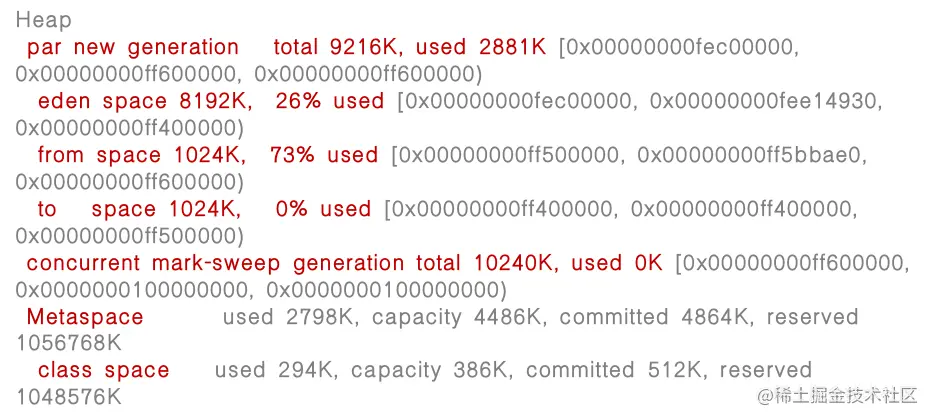Screen dimensions: 932x420
Task: Click the 稀土掘金技术社区 watermark
Action: [x=837, y=396]
